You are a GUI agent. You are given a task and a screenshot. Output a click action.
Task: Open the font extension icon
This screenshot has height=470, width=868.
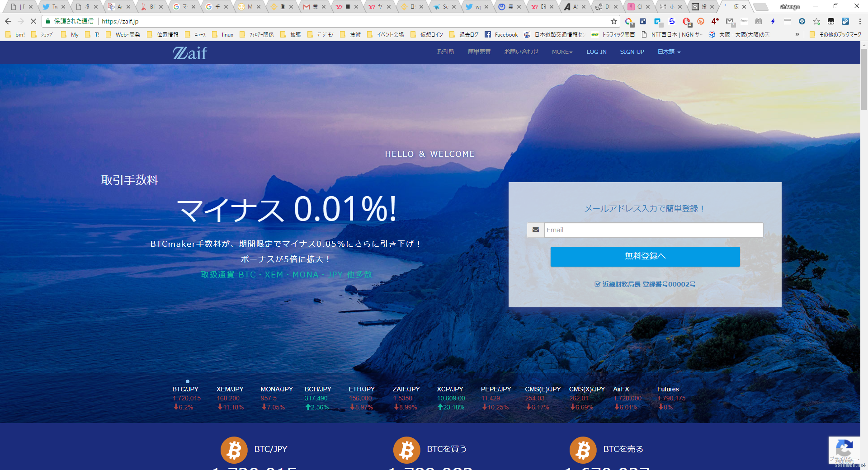coord(744,21)
